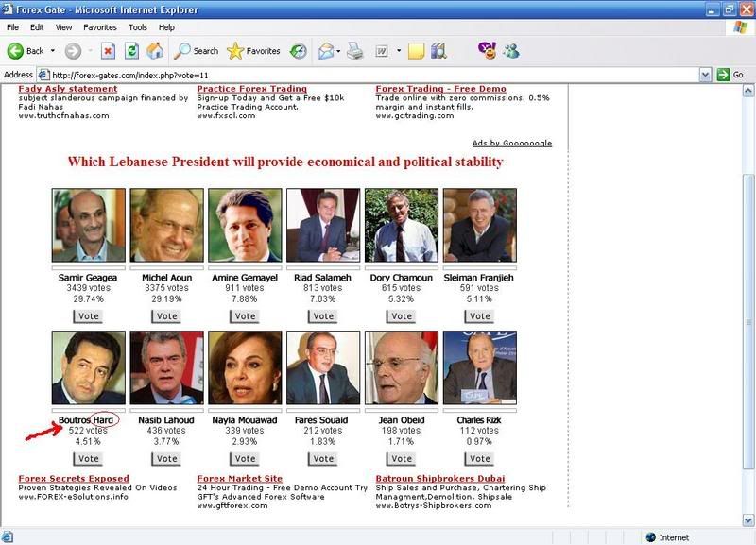Open the Search pane
Viewport: 756px width, 545px height.
197,51
